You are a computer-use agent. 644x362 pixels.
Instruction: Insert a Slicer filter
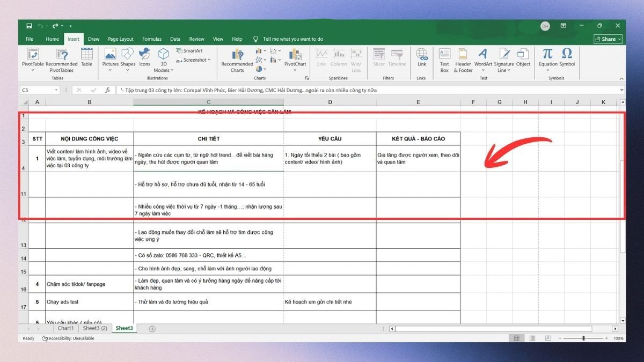pyautogui.click(x=379, y=57)
